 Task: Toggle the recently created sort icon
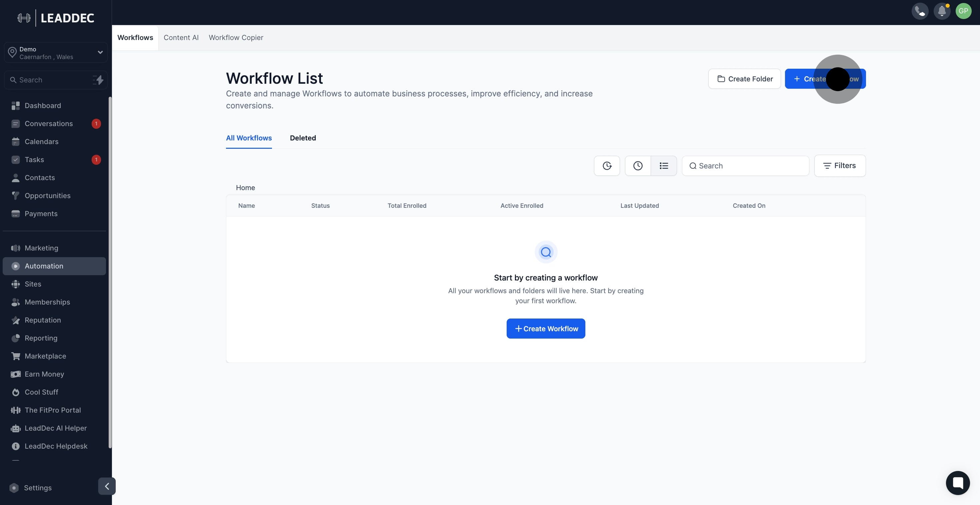pyautogui.click(x=607, y=165)
